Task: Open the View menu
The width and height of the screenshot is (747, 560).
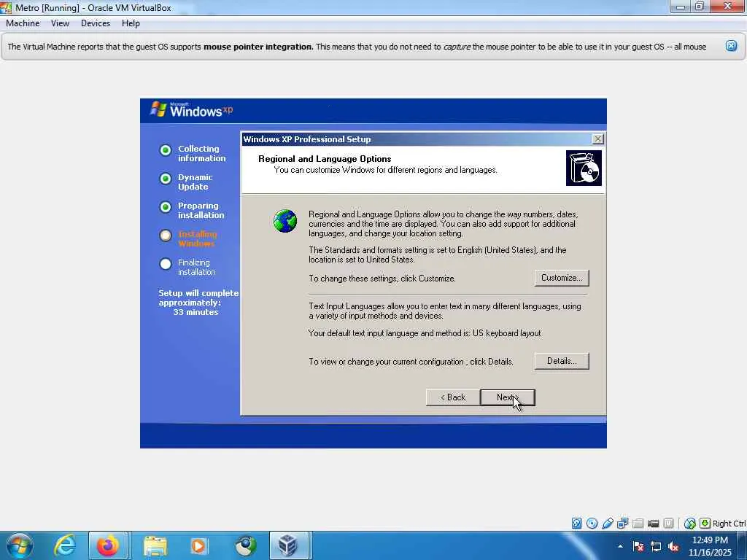Action: pos(60,23)
